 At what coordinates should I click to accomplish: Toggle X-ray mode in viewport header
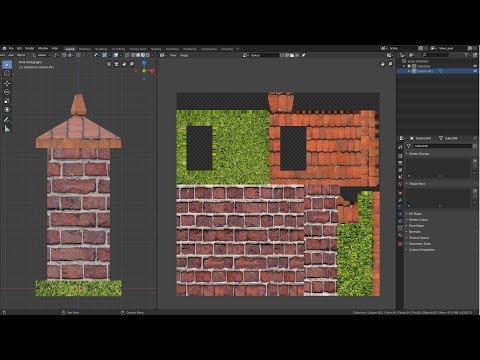127,55
